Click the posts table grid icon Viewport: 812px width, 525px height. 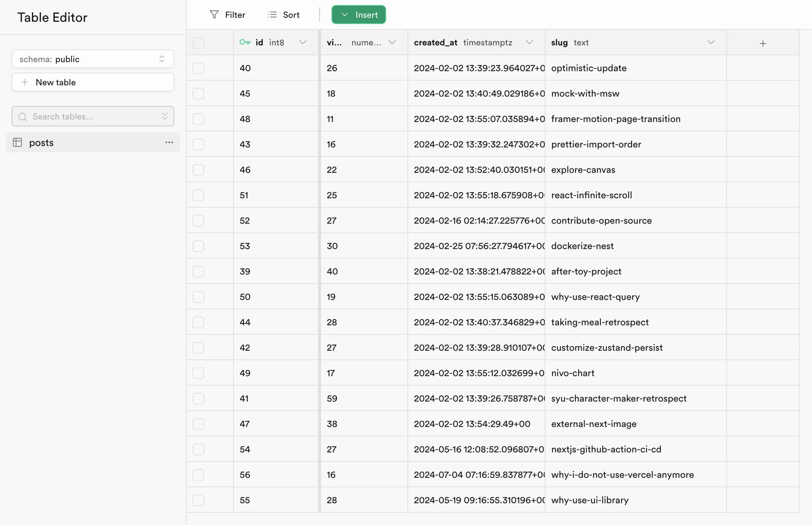[x=17, y=142]
